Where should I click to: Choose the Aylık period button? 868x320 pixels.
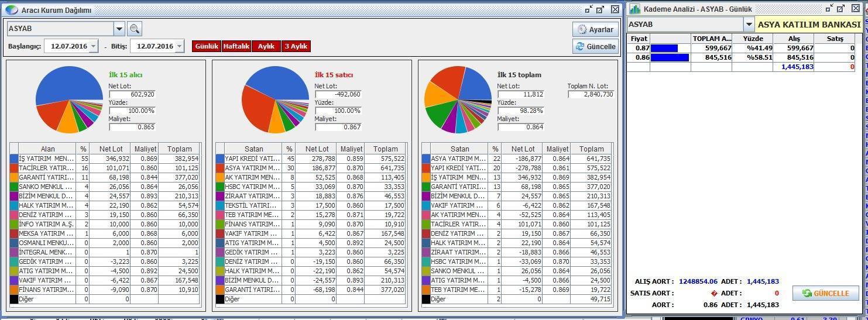tap(266, 46)
